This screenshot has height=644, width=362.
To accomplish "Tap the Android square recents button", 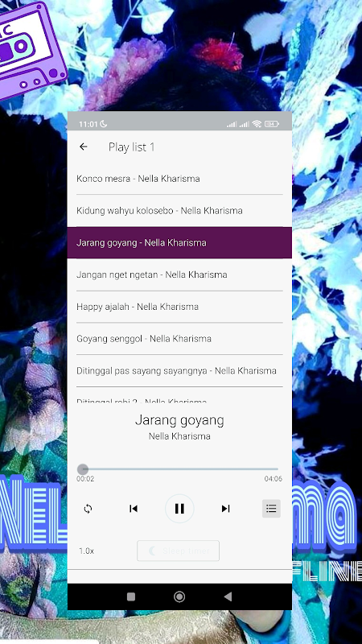I will coord(131,597).
